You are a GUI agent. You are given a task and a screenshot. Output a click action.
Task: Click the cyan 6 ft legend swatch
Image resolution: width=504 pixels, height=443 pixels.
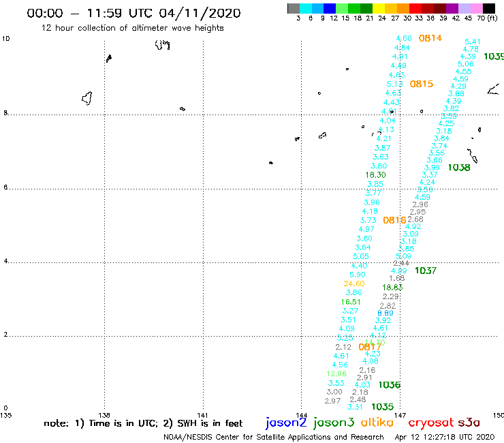pos(305,8)
